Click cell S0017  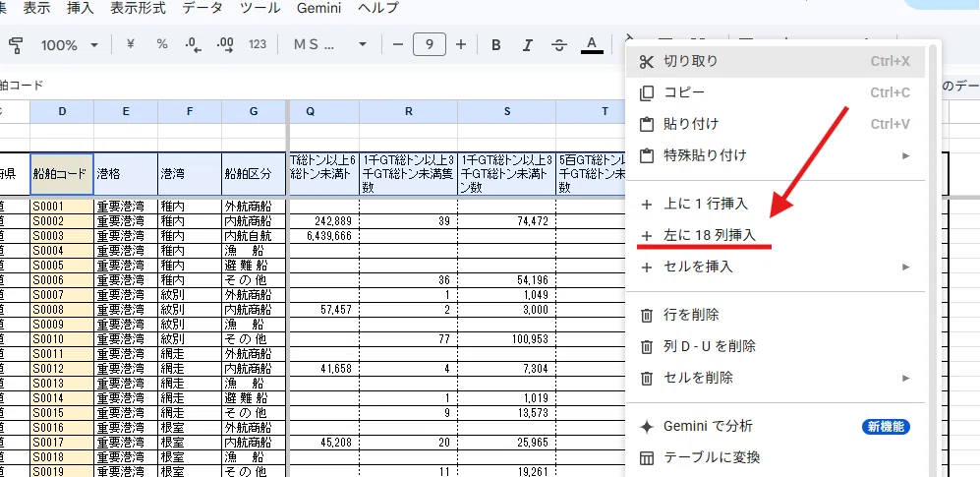point(62,443)
